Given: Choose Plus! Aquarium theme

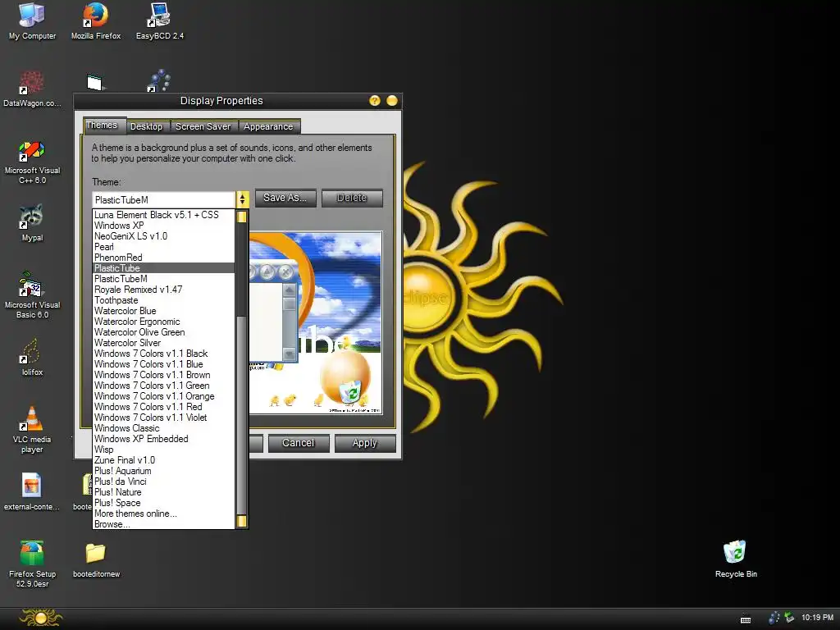Looking at the screenshot, I should pyautogui.click(x=163, y=471).
